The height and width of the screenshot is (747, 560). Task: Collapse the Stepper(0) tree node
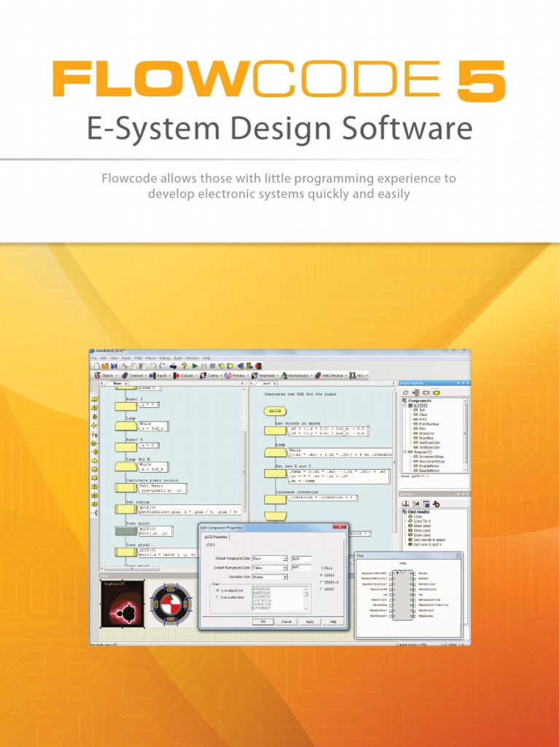point(405,452)
